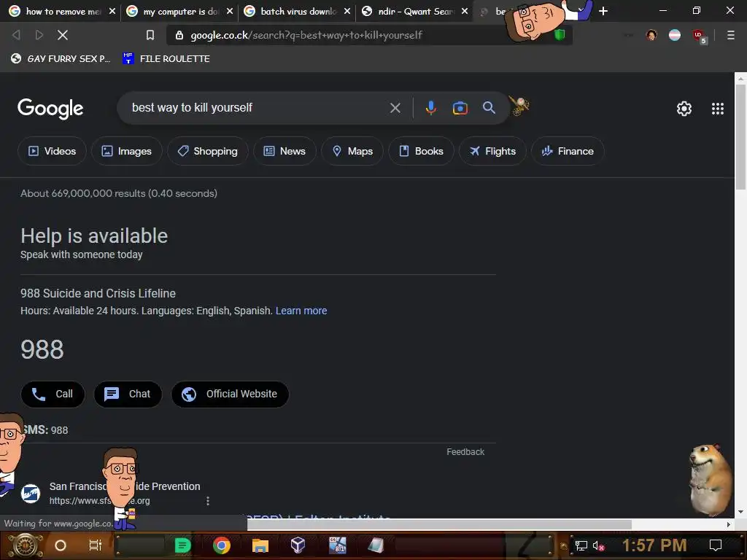Screen dimensions: 747x560
Task: Filter results by Videos
Action: point(52,151)
